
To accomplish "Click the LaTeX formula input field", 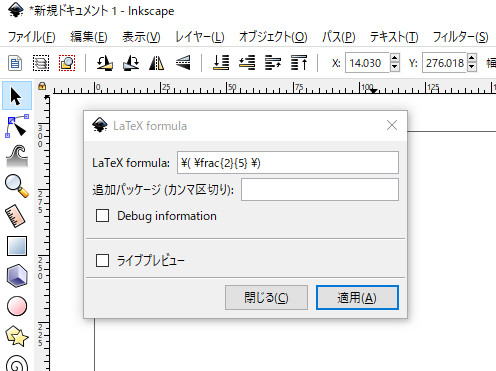I will click(288, 163).
